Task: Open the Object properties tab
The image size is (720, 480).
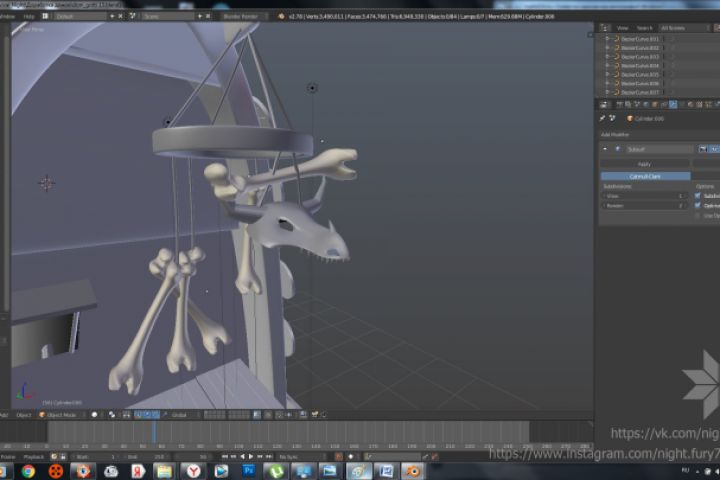Action: pos(655,105)
